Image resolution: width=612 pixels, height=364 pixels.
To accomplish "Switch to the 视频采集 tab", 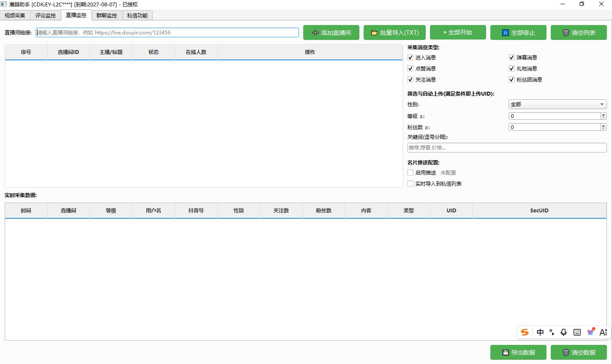I will [x=15, y=15].
